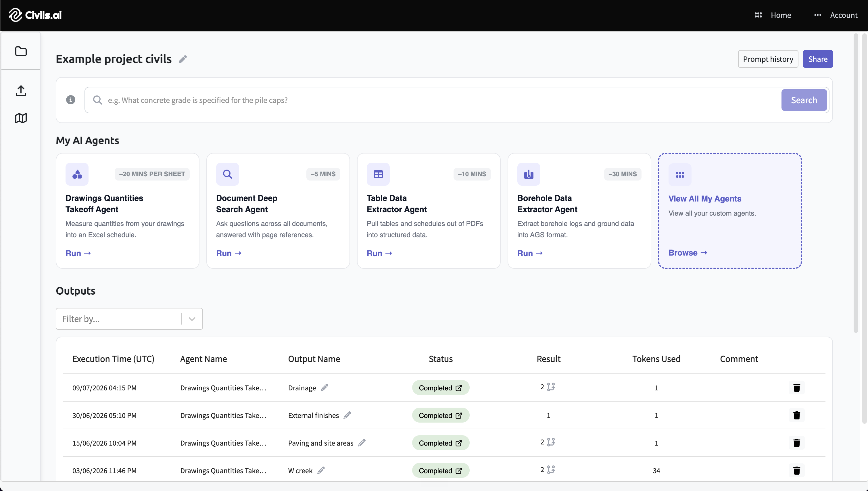The height and width of the screenshot is (491, 868).
Task: Open version branches for Drainage result
Action: click(551, 387)
